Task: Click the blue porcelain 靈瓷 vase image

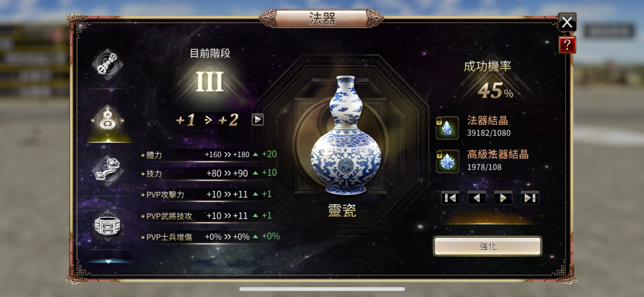Action: click(x=346, y=136)
